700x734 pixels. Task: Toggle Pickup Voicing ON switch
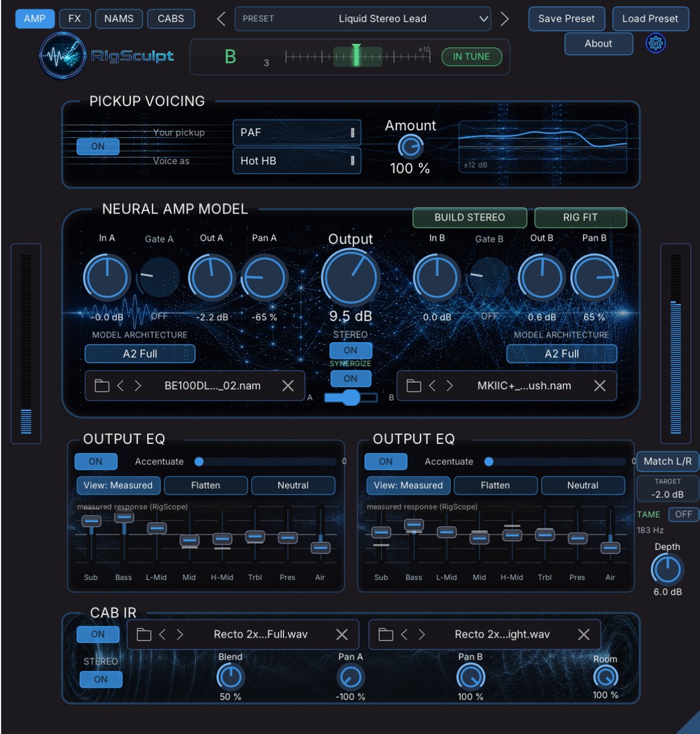(98, 146)
